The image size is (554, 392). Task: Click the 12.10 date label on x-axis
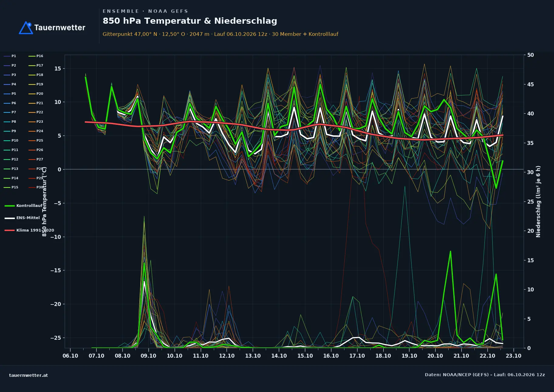tap(227, 356)
